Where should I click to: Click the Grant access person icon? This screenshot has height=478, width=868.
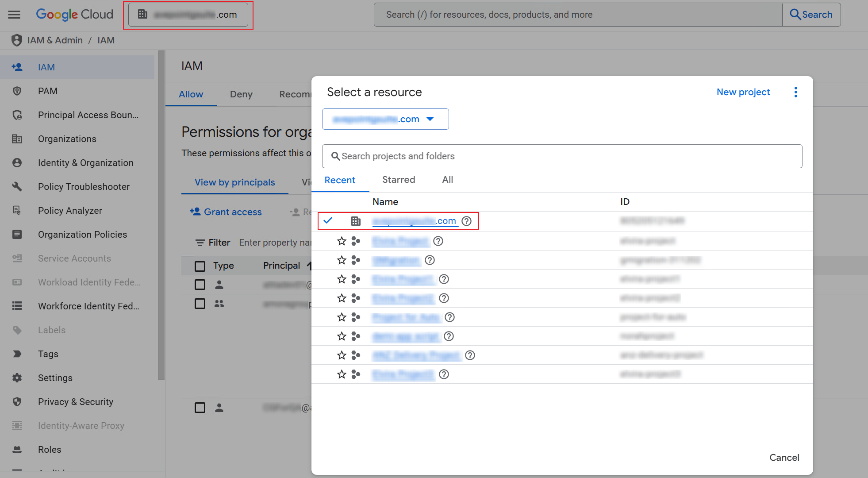(x=195, y=212)
